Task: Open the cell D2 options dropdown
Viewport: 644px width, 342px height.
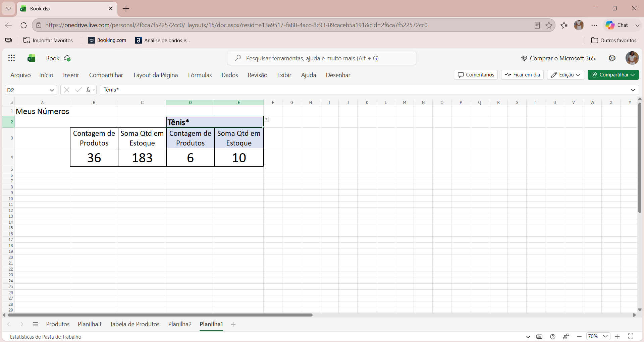Action: 266,119
